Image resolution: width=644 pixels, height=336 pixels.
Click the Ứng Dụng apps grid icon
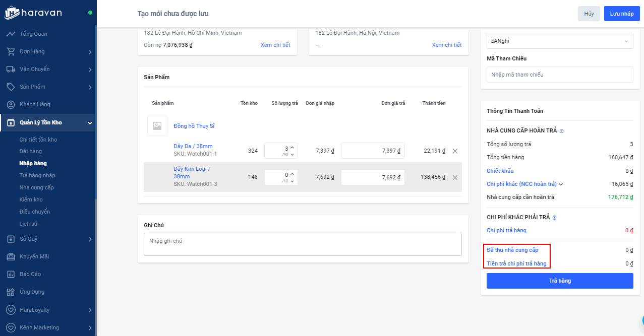11,292
